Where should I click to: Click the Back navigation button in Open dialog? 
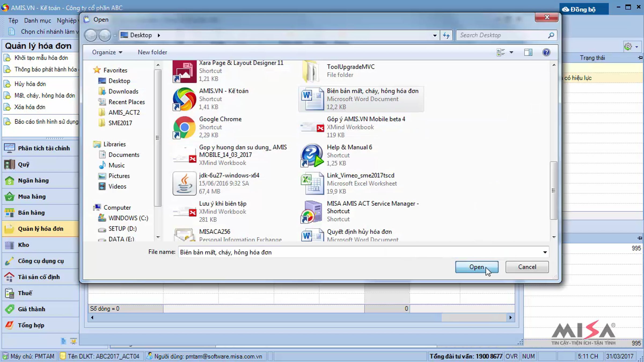click(x=91, y=35)
